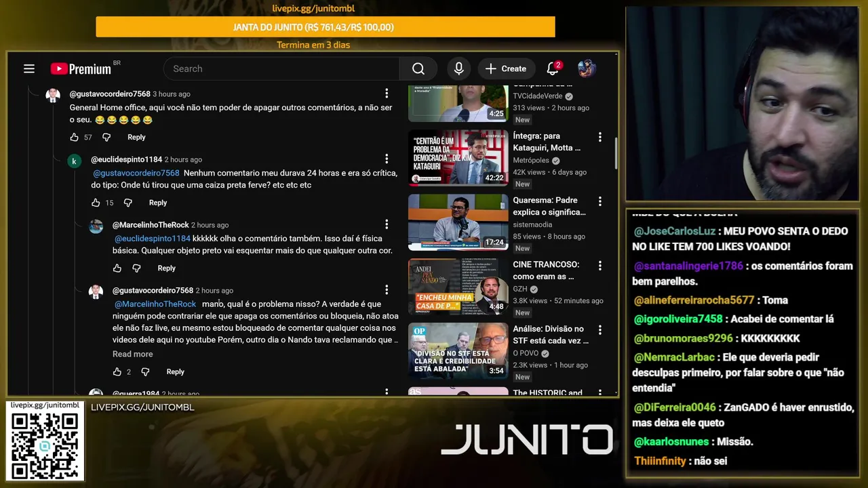The image size is (868, 488).
Task: Open the Metrópoles channel name
Action: pos(531,161)
